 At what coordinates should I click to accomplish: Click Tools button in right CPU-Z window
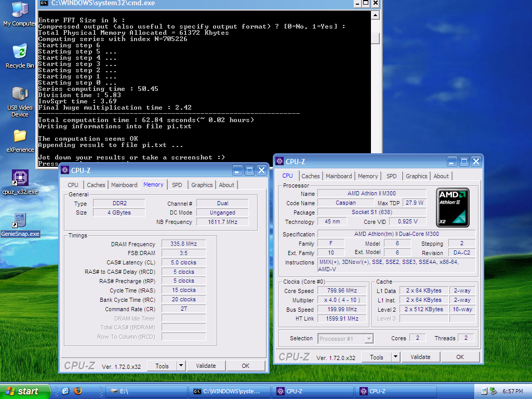click(377, 357)
